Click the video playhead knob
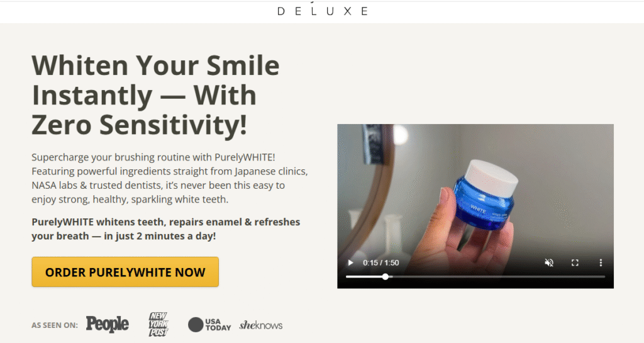 tap(386, 277)
